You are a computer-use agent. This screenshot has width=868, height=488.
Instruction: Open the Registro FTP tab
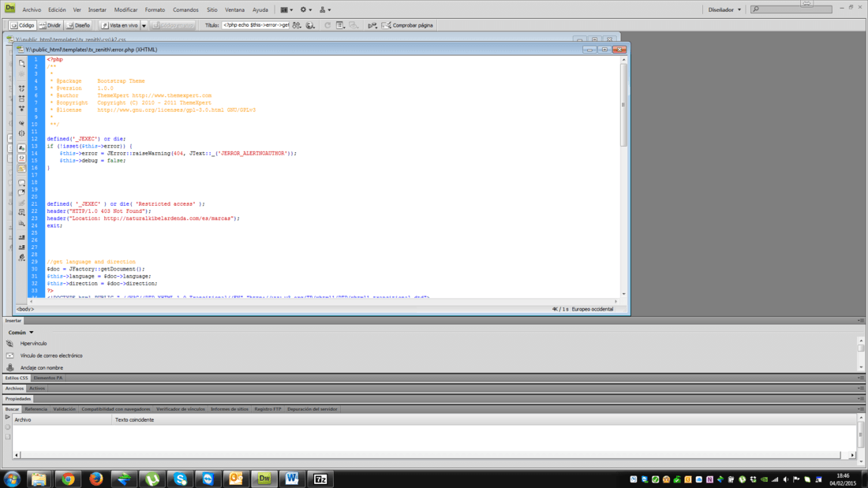point(268,409)
